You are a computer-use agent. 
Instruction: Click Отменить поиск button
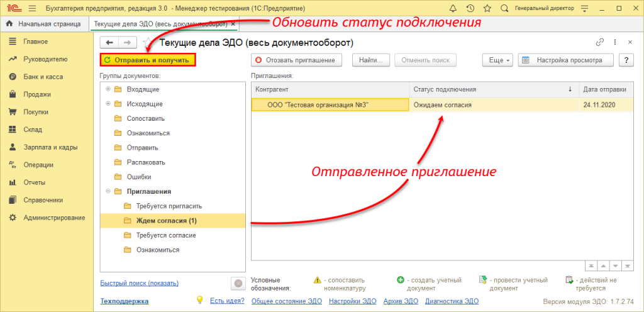point(426,60)
